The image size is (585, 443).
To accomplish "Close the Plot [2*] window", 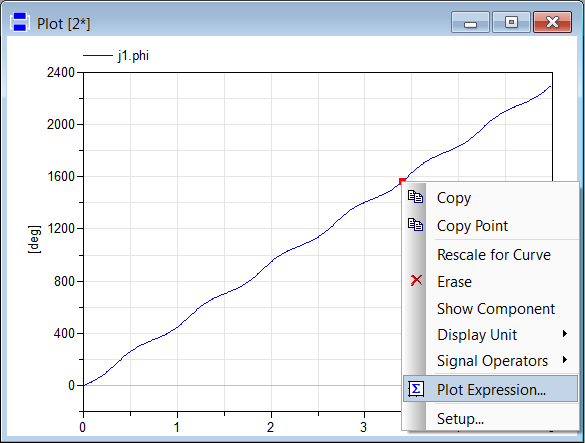I will coord(553,22).
